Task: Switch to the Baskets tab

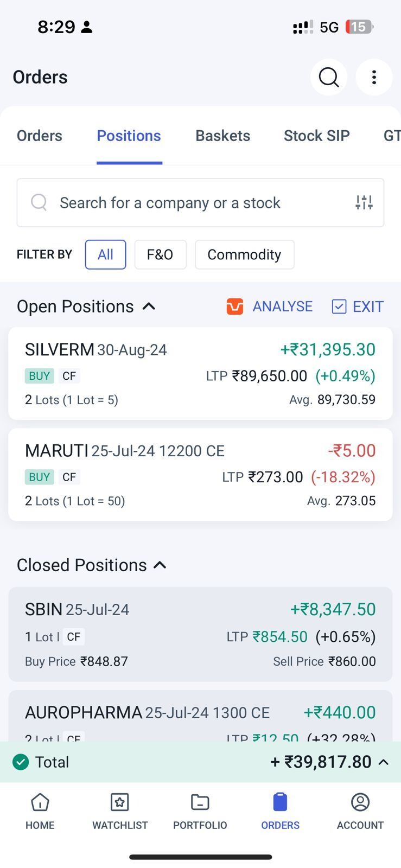Action: click(x=222, y=136)
